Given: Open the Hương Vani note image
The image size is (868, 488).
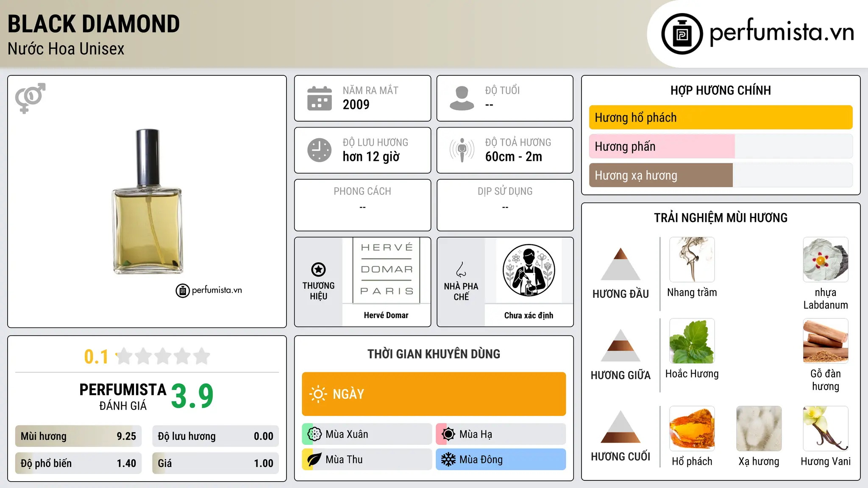Looking at the screenshot, I should [826, 429].
